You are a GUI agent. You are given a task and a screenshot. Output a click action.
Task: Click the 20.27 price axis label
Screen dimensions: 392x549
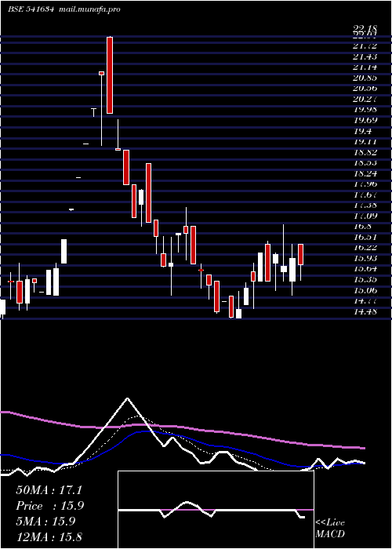click(x=365, y=99)
